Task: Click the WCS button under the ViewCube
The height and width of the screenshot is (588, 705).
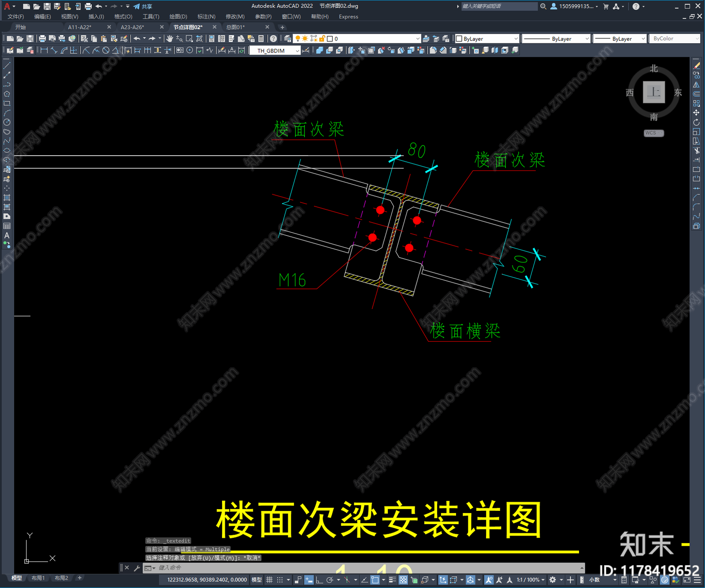Action: pos(653,133)
